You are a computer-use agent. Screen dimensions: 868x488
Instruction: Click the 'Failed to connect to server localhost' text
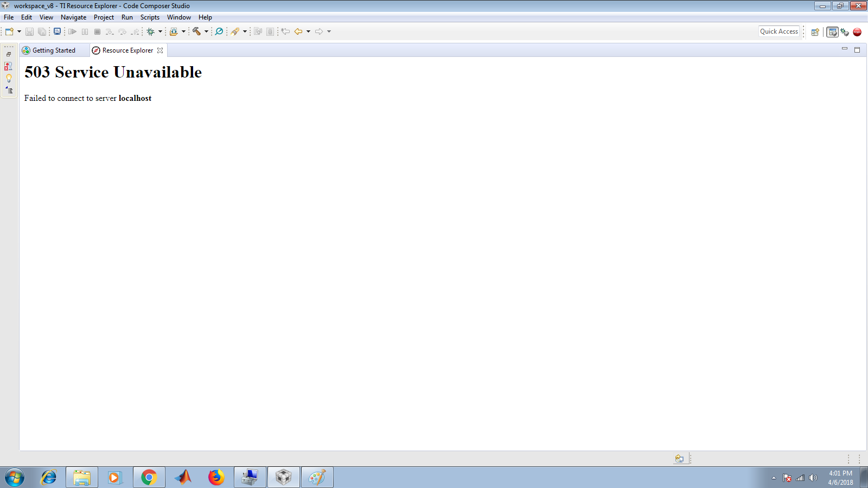(x=88, y=98)
